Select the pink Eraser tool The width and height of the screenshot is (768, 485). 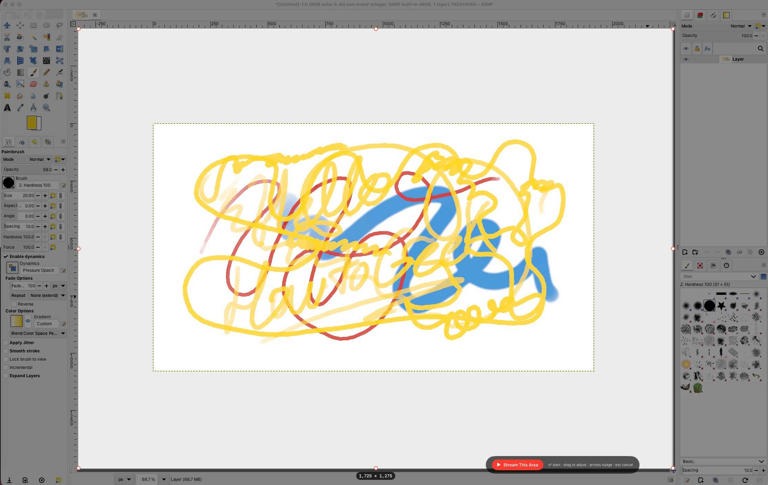click(x=33, y=84)
